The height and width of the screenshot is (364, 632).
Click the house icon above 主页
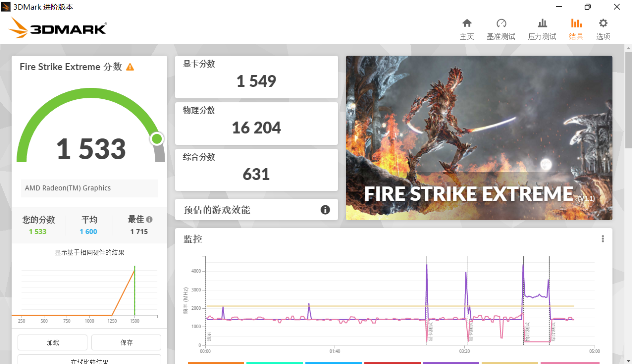tap(467, 23)
